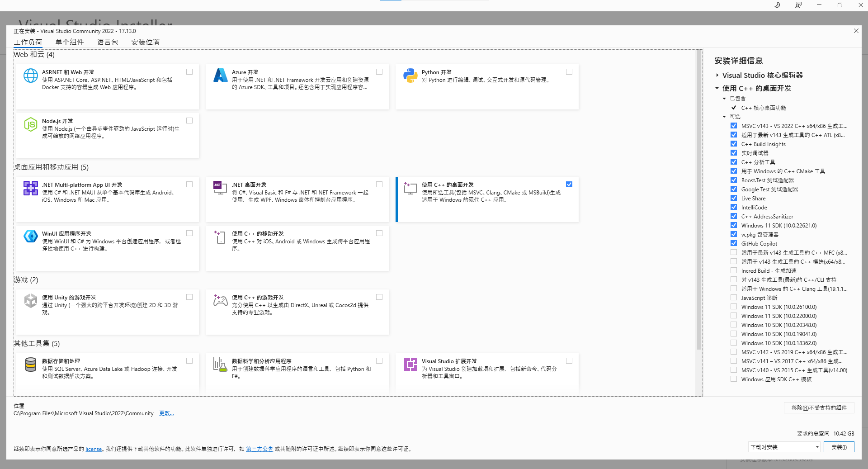Screen dimensions: 868x469
Task: Uncheck the GitHub Copilot component
Action: pyautogui.click(x=734, y=243)
